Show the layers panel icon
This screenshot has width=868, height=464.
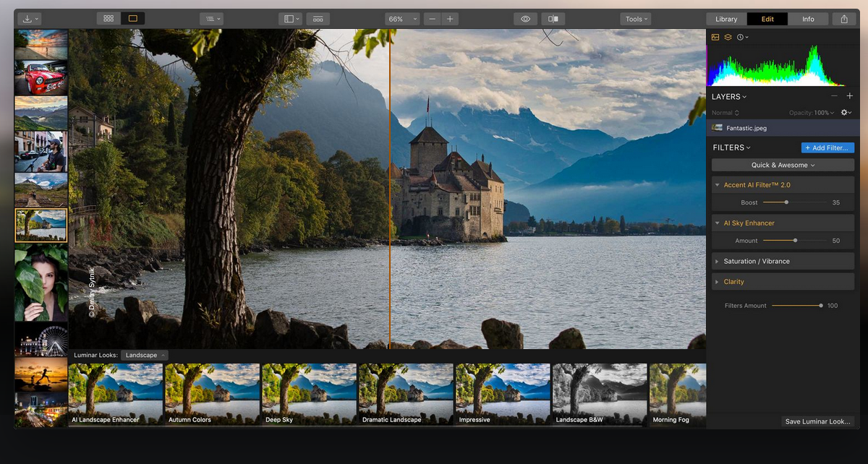pos(728,37)
